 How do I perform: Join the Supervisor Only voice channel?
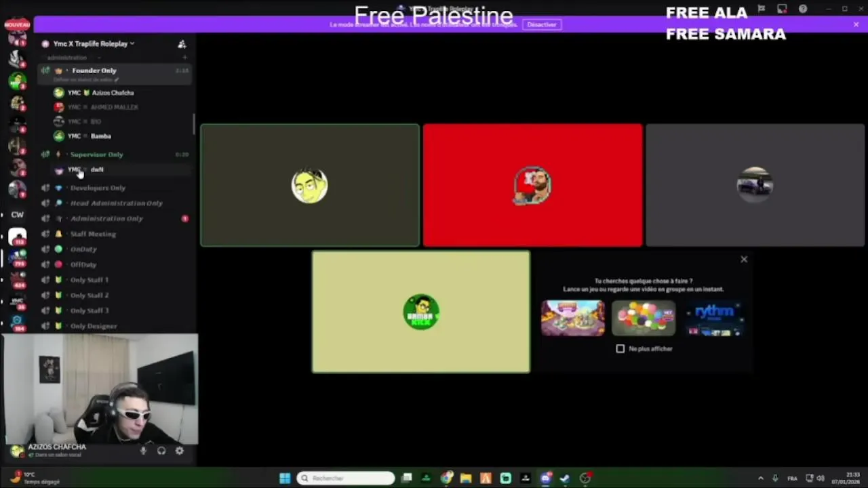(96, 155)
